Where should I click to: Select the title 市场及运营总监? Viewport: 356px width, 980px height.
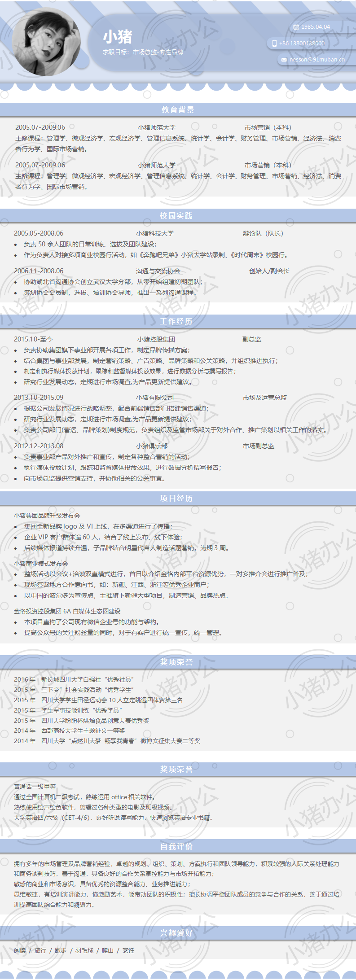265,398
